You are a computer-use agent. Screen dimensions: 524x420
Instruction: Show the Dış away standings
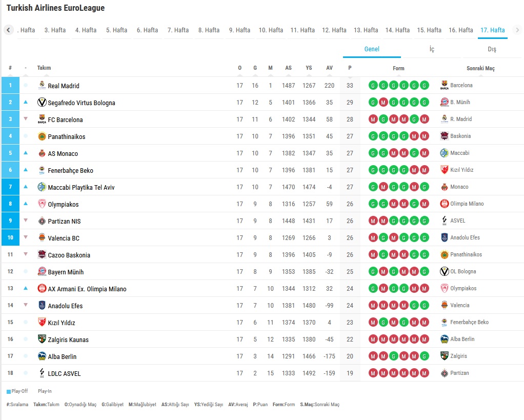tap(492, 49)
